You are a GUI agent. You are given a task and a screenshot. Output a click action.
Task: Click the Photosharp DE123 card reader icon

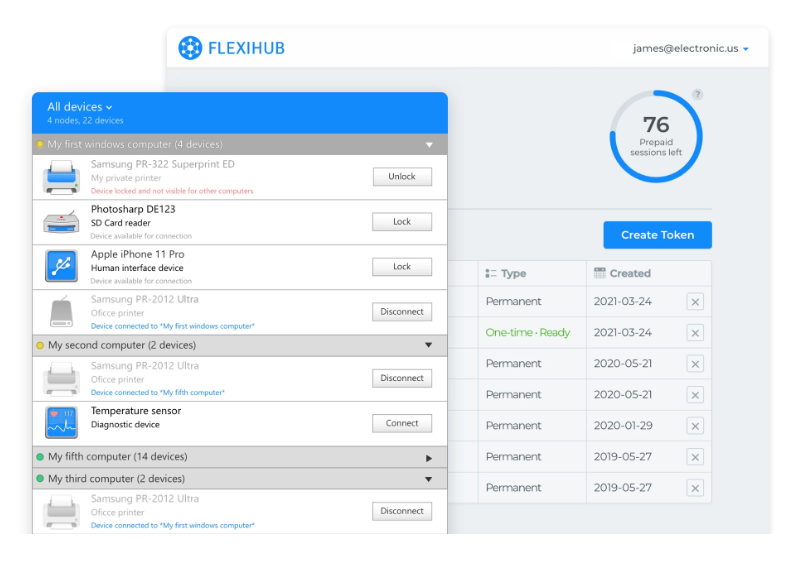tap(61, 222)
